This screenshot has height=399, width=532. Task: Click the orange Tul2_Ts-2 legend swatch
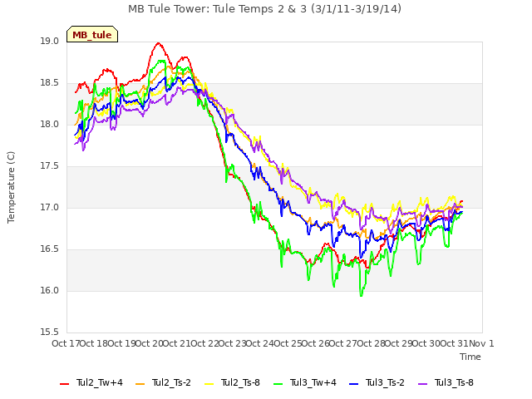[x=140, y=384]
